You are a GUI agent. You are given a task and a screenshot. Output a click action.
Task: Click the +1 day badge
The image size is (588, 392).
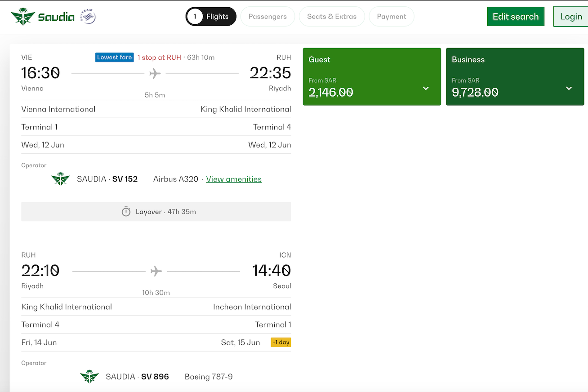pos(281,343)
